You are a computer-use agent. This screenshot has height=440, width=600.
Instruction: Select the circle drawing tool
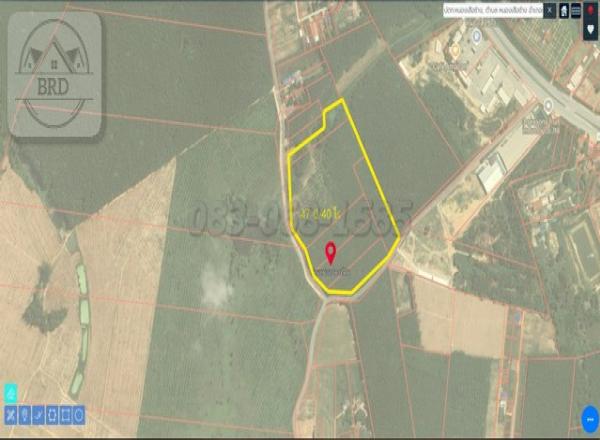click(79, 413)
